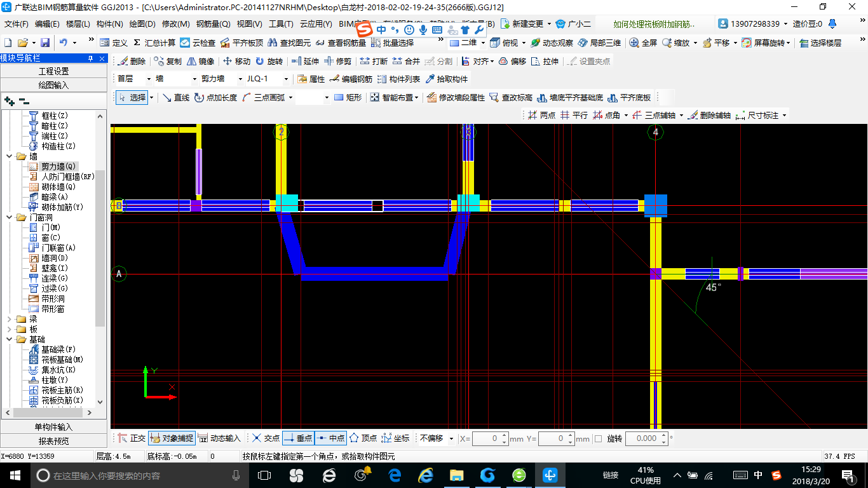Toggle 垂点 perpendicular snap

point(298,438)
